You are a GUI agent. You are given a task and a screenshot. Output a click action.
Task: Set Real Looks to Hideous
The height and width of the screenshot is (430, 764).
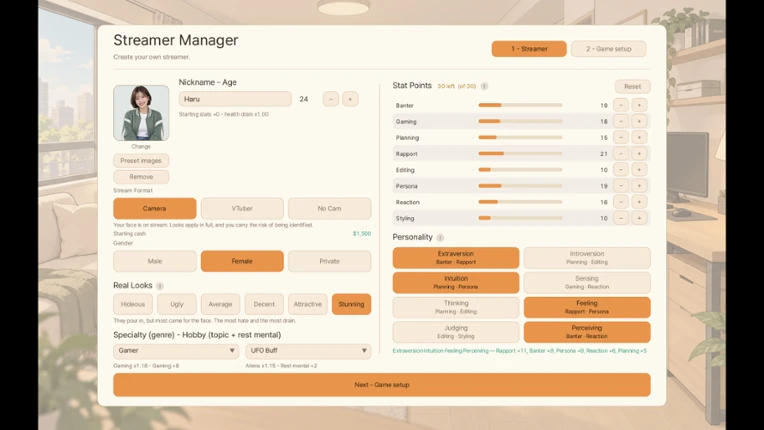133,304
